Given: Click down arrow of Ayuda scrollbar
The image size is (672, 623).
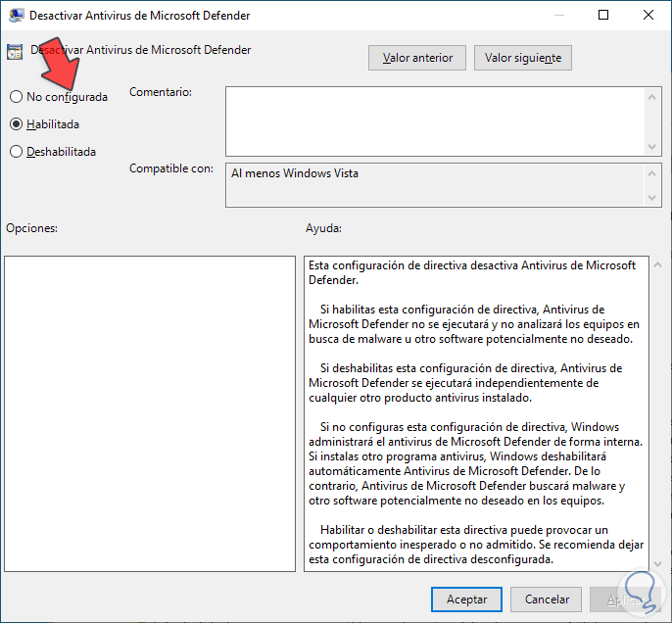Looking at the screenshot, I should click(x=658, y=564).
